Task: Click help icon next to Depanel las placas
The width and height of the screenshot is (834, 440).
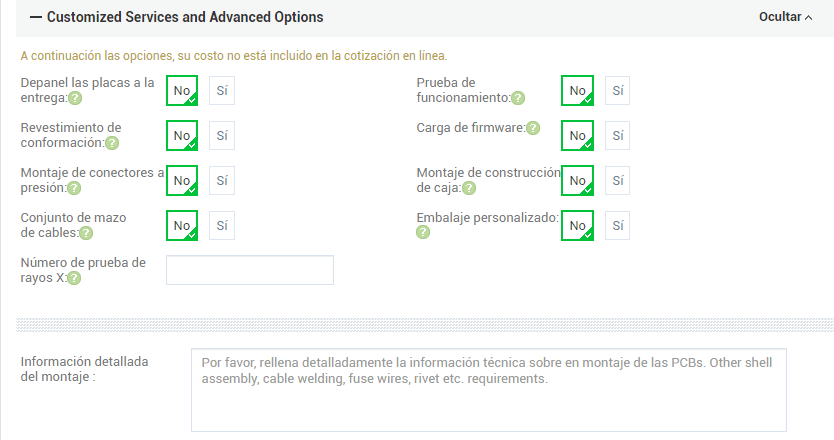Action: click(x=75, y=98)
